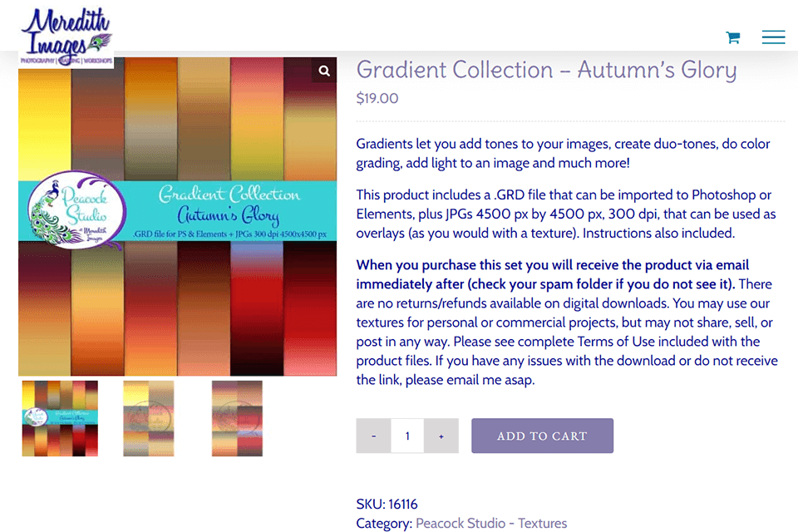This screenshot has width=798, height=532.
Task: Click the SKU number 16116
Action: point(403,504)
